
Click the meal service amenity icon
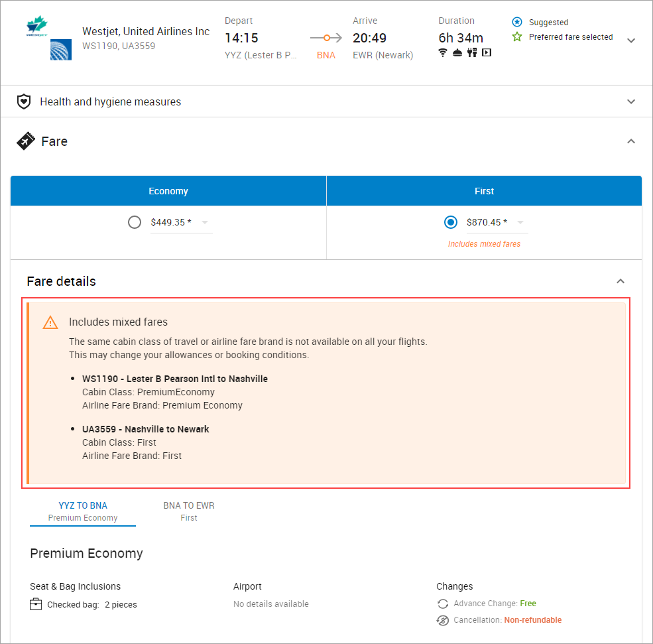tap(457, 52)
